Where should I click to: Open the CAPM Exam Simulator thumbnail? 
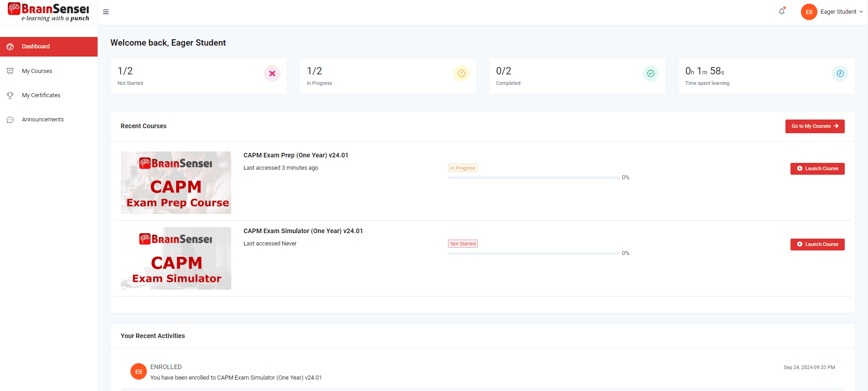pos(176,258)
